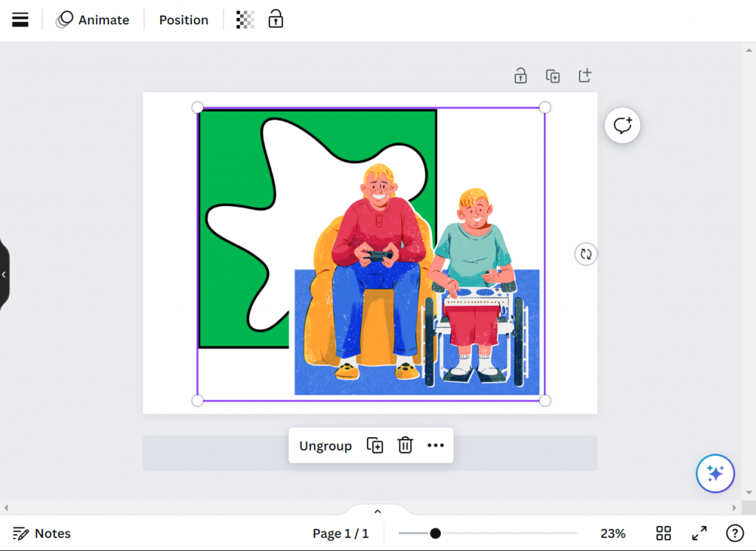Click the zoom level slider handle
The image size is (756, 551).
click(436, 533)
